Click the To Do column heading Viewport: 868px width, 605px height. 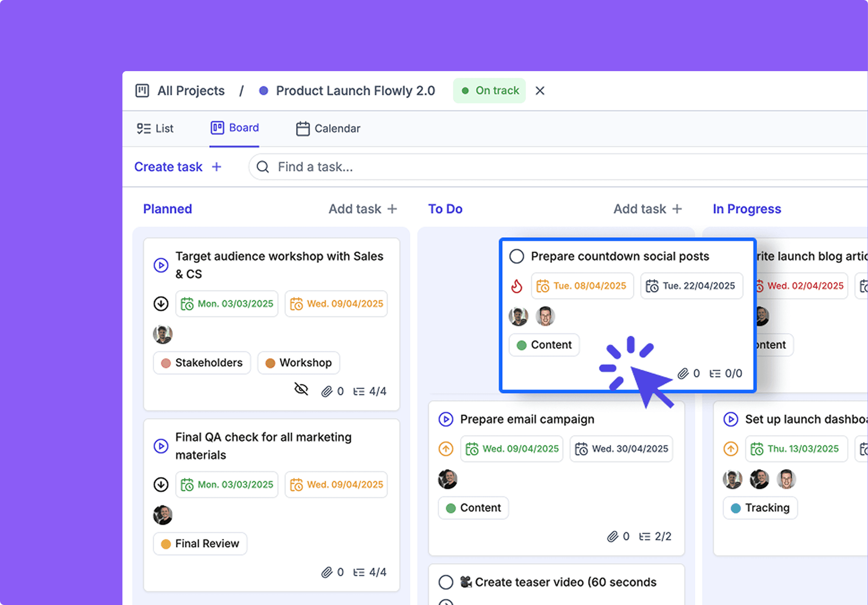pyautogui.click(x=445, y=209)
